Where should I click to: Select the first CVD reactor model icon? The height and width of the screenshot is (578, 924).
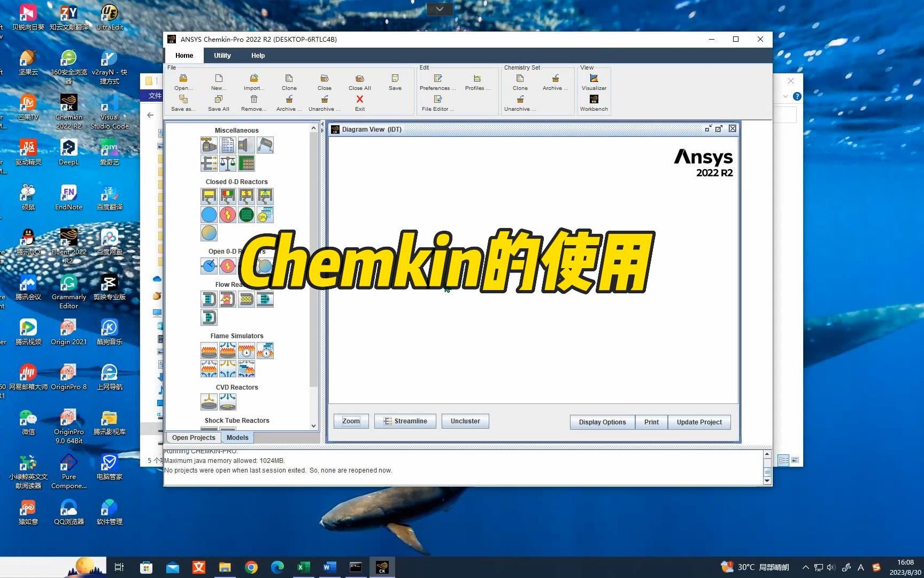pyautogui.click(x=209, y=401)
